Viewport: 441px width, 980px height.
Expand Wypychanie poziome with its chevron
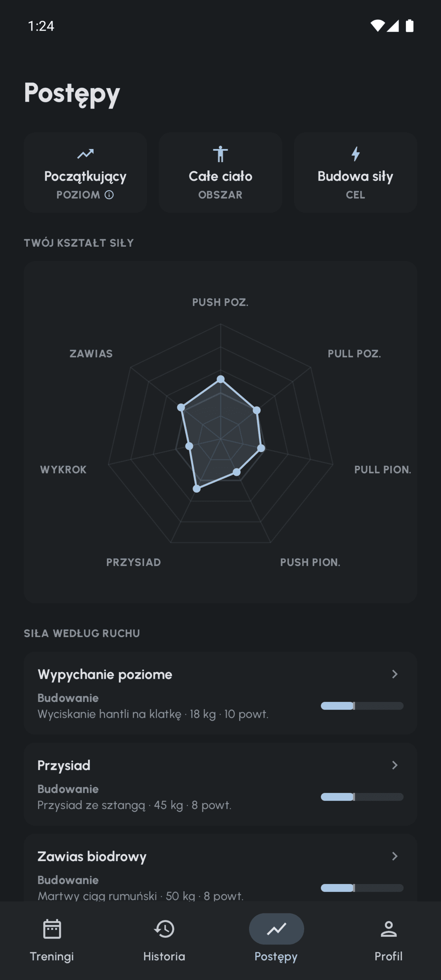pos(394,674)
